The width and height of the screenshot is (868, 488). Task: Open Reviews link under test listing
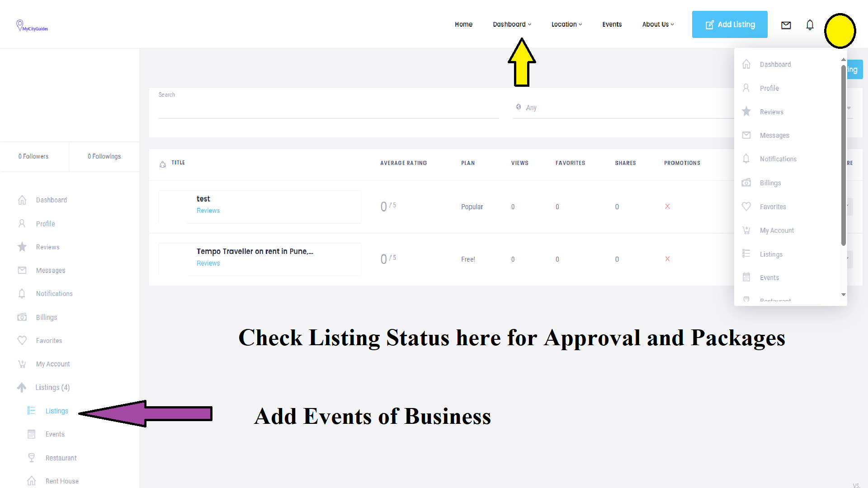208,211
